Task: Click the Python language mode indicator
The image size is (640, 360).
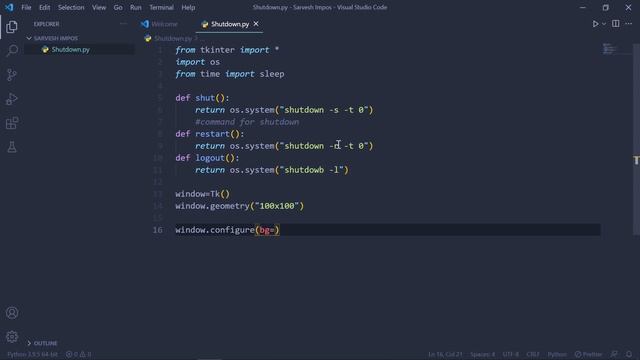Action: 557,354
